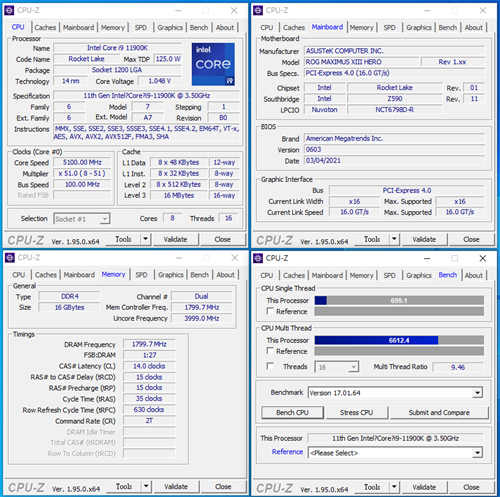Switch to Caches tab in the CPU window
This screenshot has height=497, width=500.
(45, 27)
